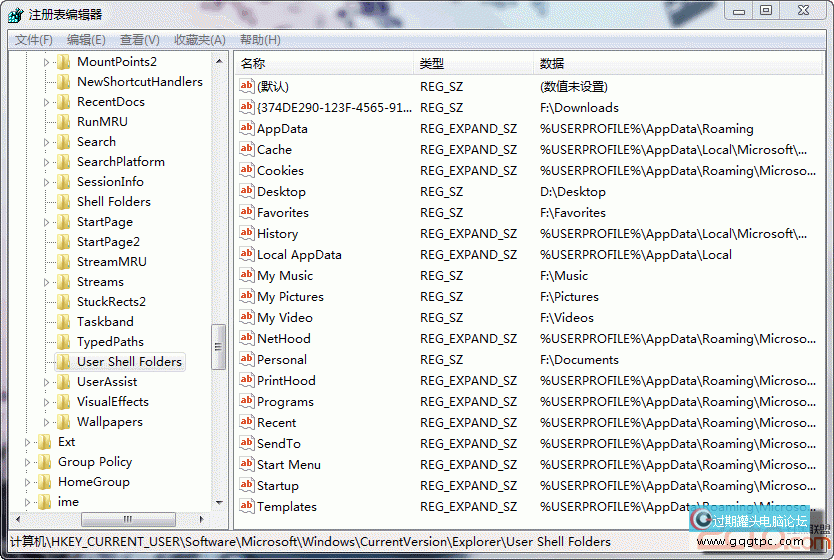Click the tree pane vertical scrollbar thumb
This screenshot has height=560, width=834.
coord(218,346)
